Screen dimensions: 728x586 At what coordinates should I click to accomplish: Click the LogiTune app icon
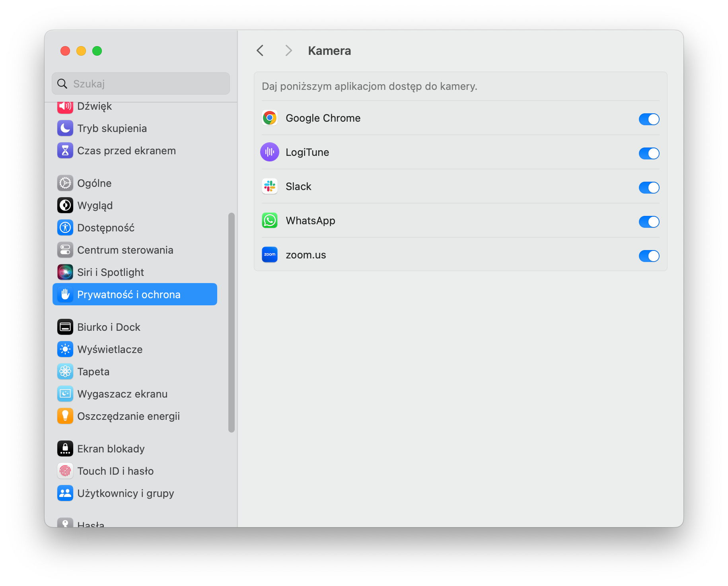270,152
